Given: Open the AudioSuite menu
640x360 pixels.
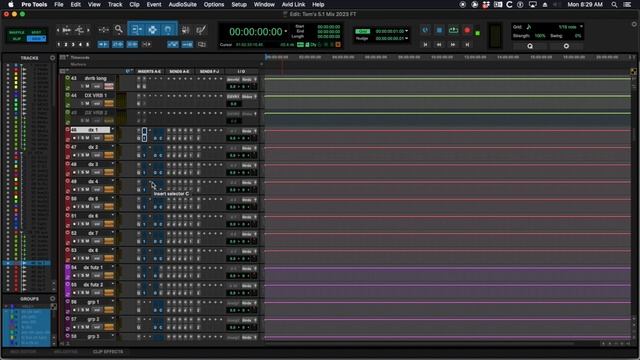Looking at the screenshot, I should [182, 4].
